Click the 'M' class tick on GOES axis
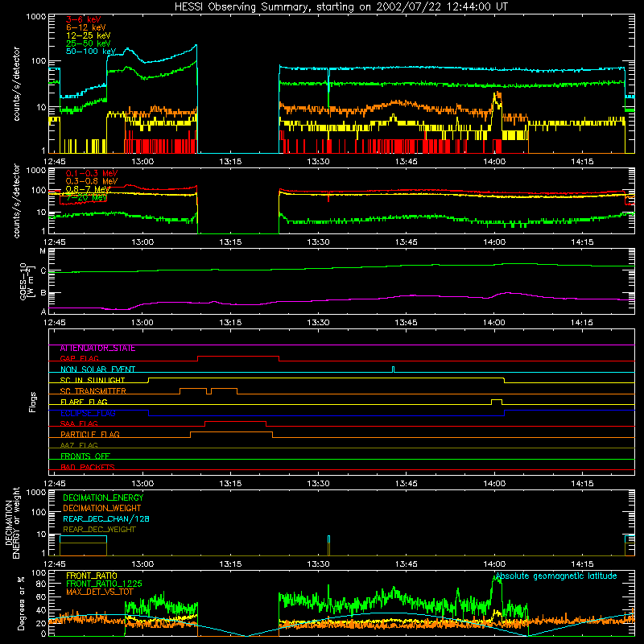 tap(43, 251)
